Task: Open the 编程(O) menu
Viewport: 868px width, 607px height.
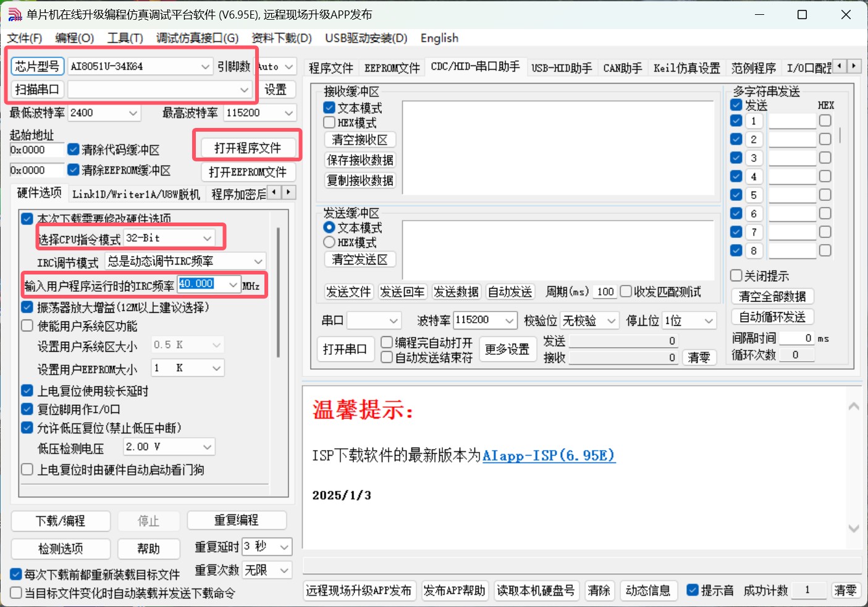Action: [x=75, y=38]
